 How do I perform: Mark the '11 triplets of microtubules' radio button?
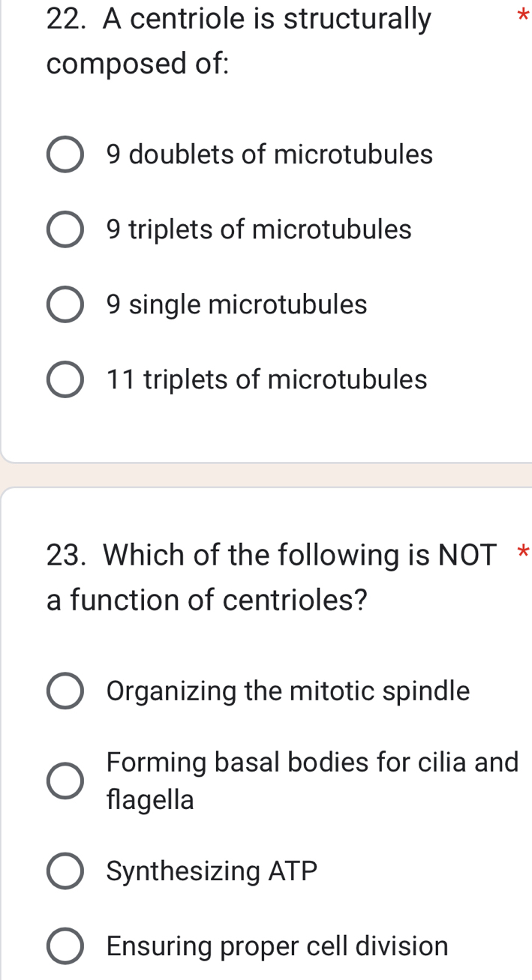point(65,380)
